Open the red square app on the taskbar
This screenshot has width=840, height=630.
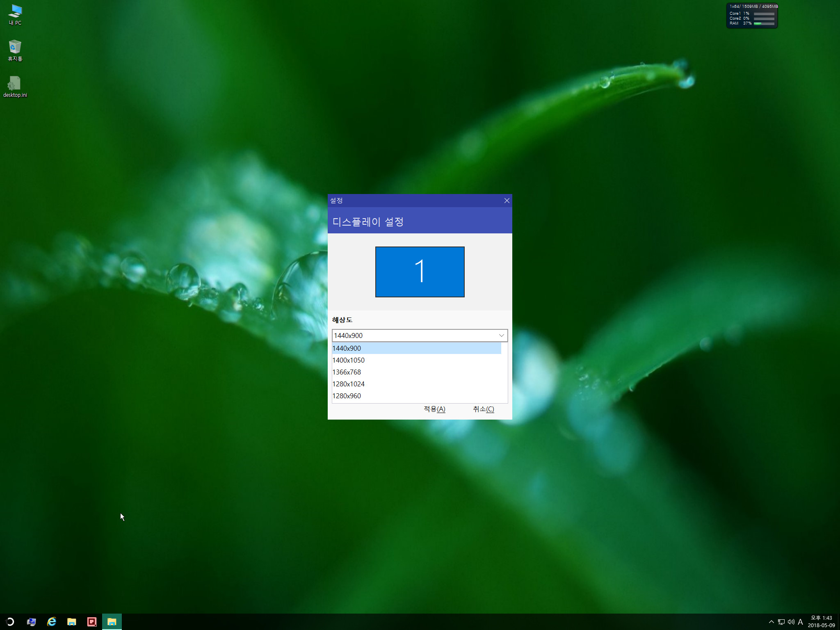[x=92, y=622]
